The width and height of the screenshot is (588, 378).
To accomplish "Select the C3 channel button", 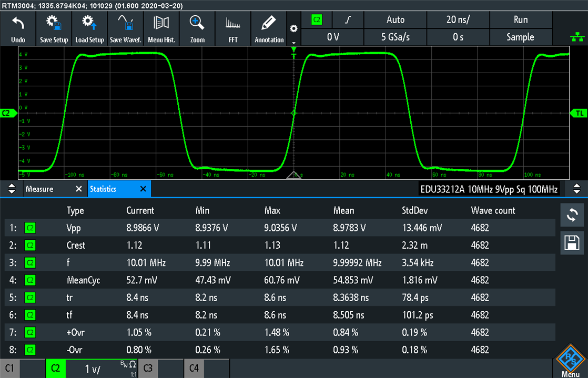I will (x=148, y=368).
